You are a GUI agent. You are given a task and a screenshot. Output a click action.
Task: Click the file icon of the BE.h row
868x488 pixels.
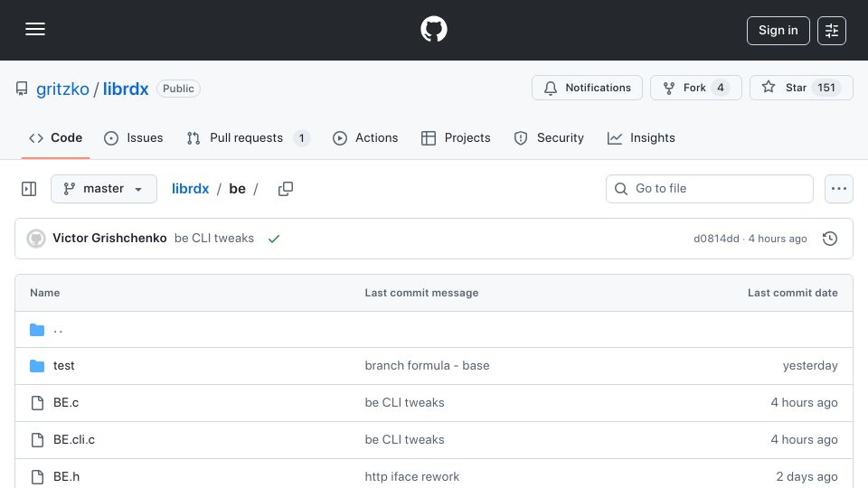[x=37, y=477]
